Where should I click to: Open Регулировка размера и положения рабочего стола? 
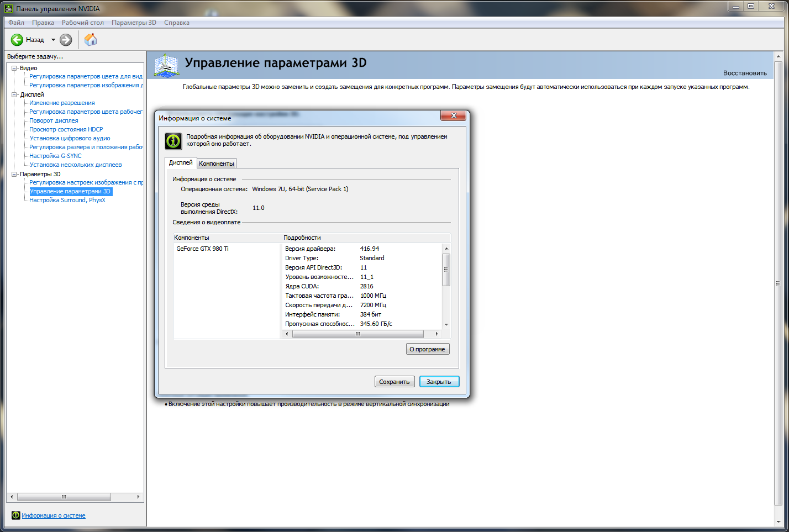(x=86, y=147)
